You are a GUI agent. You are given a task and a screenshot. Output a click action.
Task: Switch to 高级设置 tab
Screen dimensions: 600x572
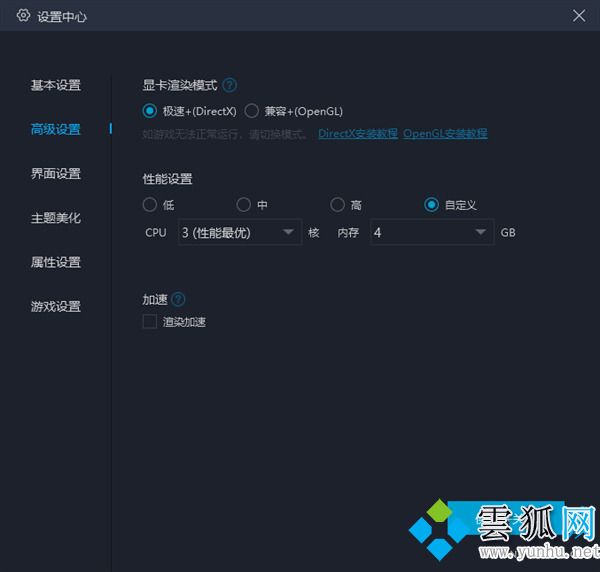click(x=56, y=129)
